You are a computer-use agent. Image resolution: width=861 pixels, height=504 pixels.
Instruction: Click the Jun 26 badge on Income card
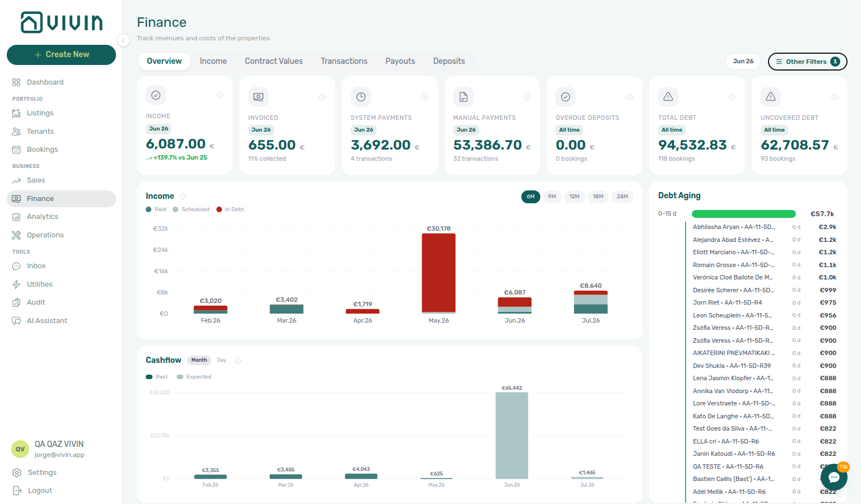[159, 129]
